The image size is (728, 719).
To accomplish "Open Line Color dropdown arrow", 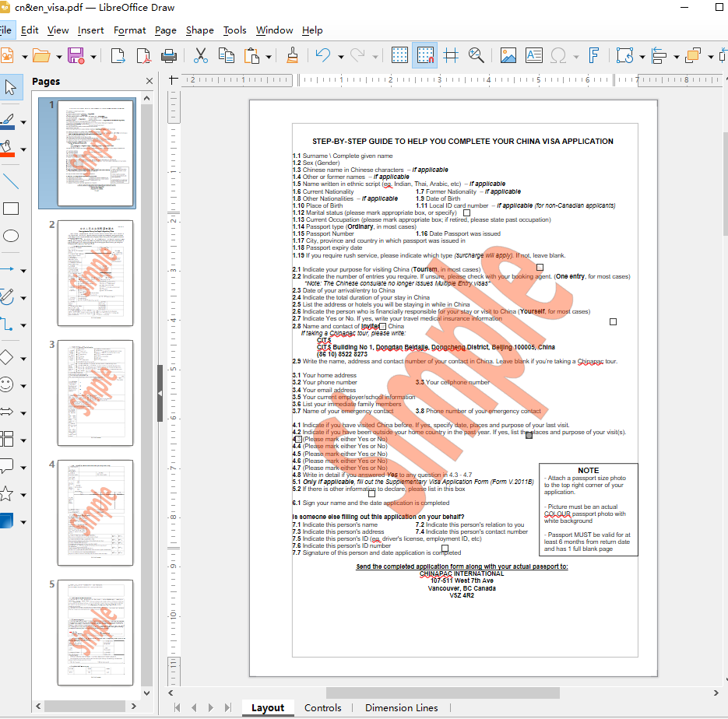I will tap(23, 122).
